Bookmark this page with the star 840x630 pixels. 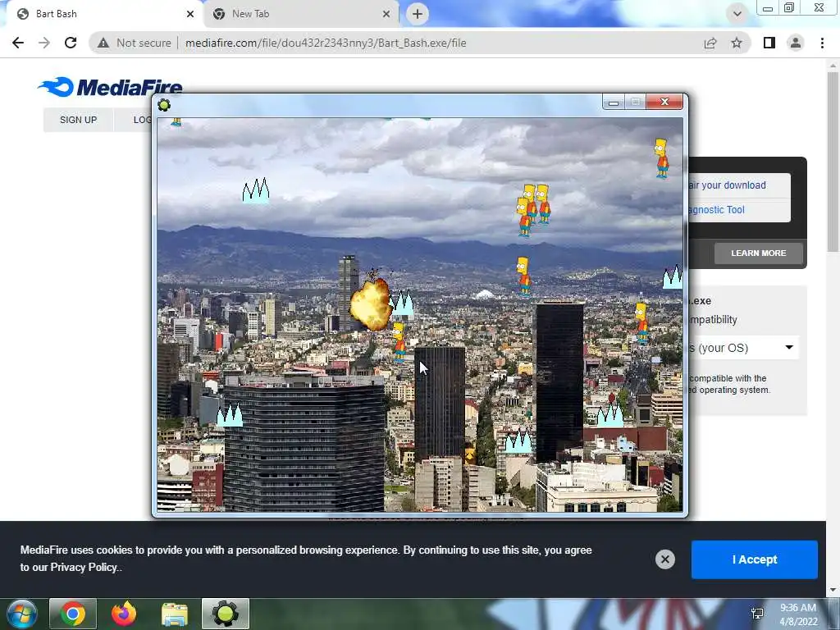click(737, 43)
